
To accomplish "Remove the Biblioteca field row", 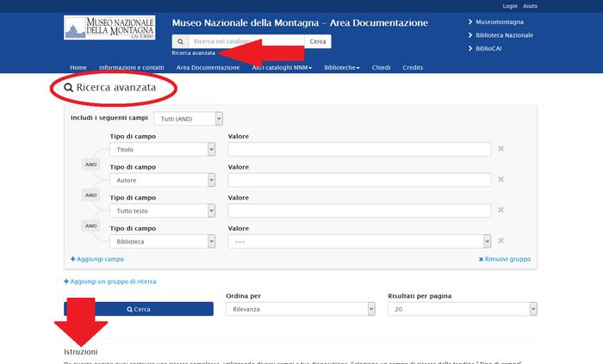I will 500,241.
